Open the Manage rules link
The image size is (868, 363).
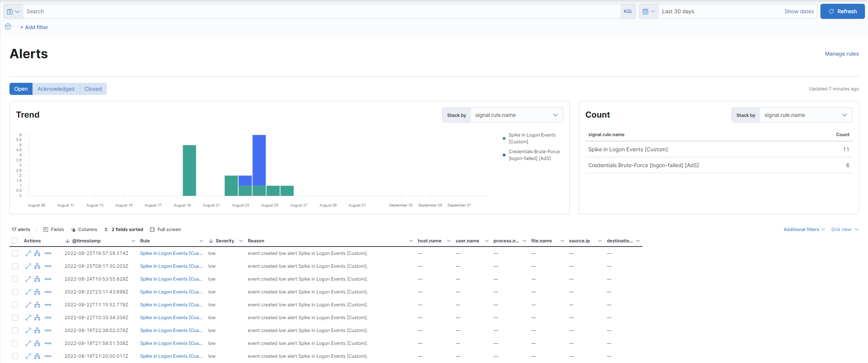[x=842, y=54]
